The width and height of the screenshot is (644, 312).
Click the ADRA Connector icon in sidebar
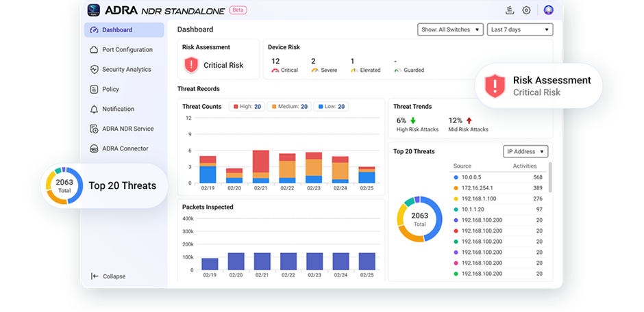(95, 148)
